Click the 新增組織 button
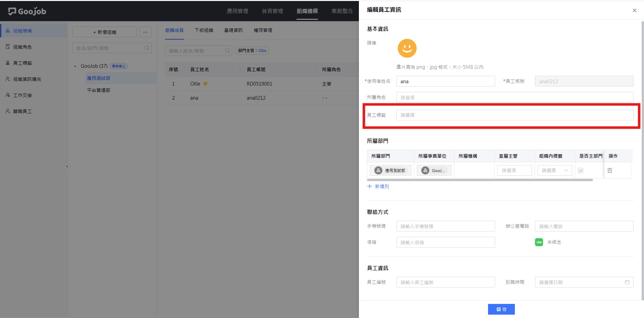644x318 pixels. point(105,32)
